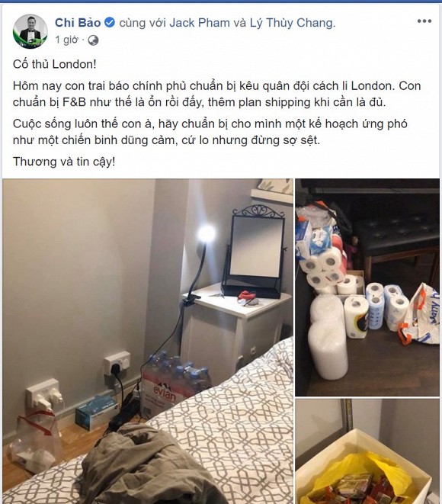Click the desk mirror in bedroom photo
The image size is (442, 504).
[255, 251]
